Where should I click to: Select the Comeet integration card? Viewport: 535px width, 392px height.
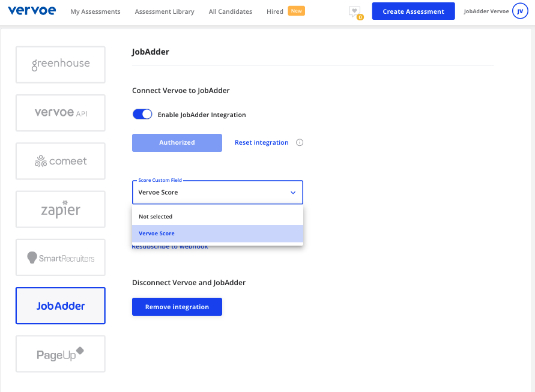point(61,161)
